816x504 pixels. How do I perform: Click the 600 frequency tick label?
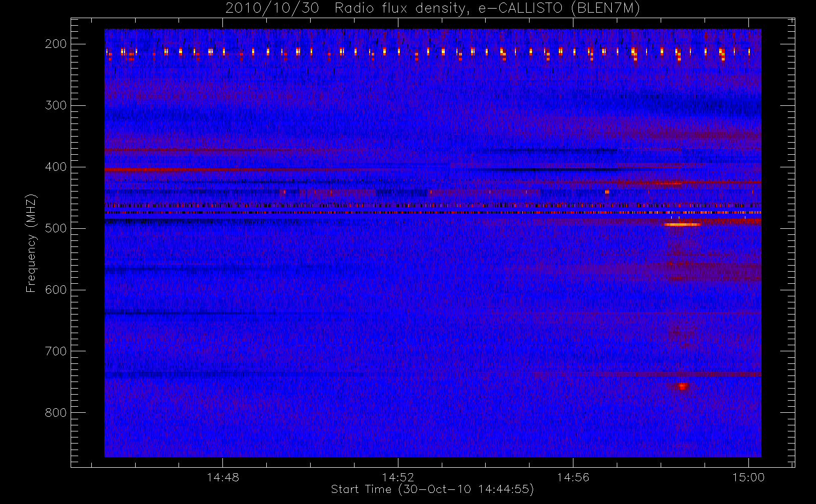coord(55,290)
